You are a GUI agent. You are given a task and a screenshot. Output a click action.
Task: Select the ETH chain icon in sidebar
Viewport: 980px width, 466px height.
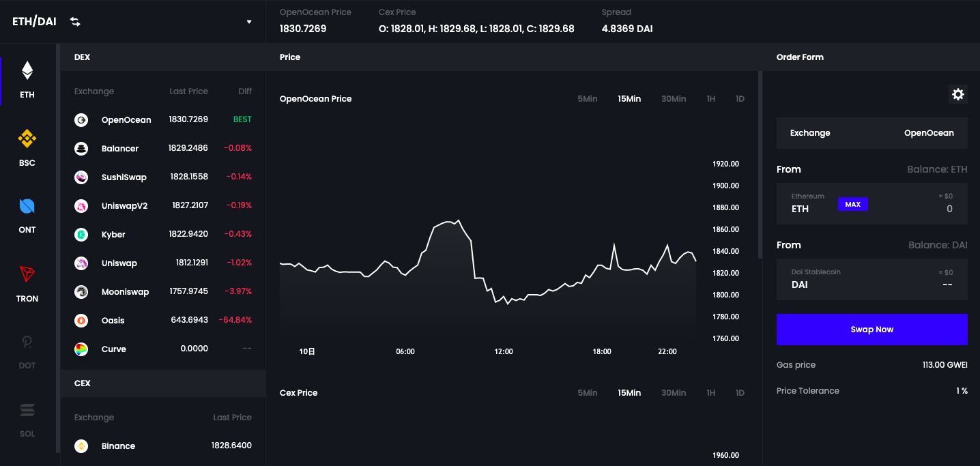[x=27, y=70]
